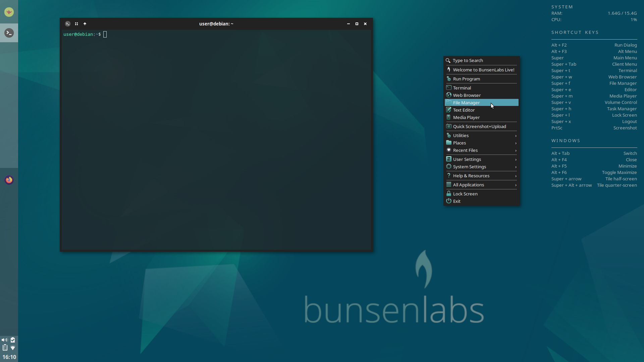Open the terminal window menu icon in titlebar
This screenshot has width=644, height=362.
coord(68,24)
